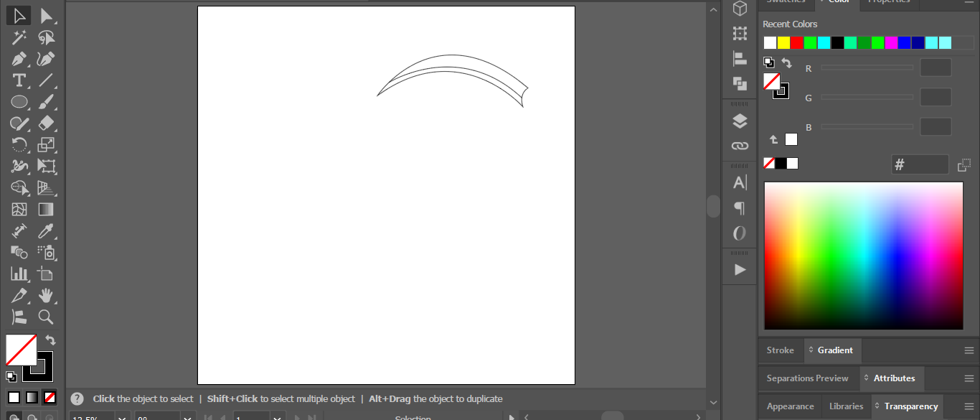Viewport: 980px width, 420px height.
Task: Cycle Attributes panel view via tab arrows
Action: pyautogui.click(x=867, y=378)
